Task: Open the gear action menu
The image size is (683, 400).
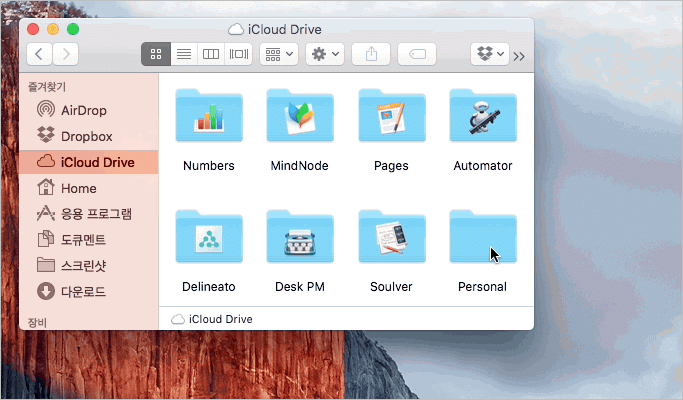Action: 325,54
